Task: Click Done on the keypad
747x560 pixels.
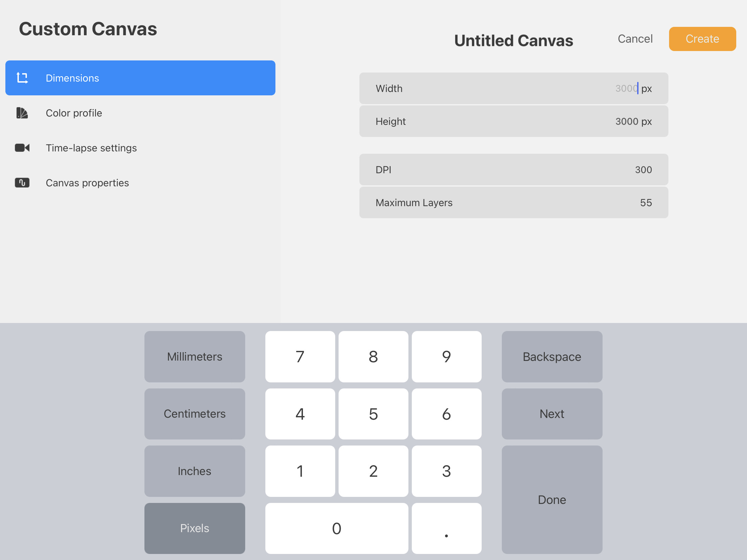Action: pyautogui.click(x=552, y=500)
